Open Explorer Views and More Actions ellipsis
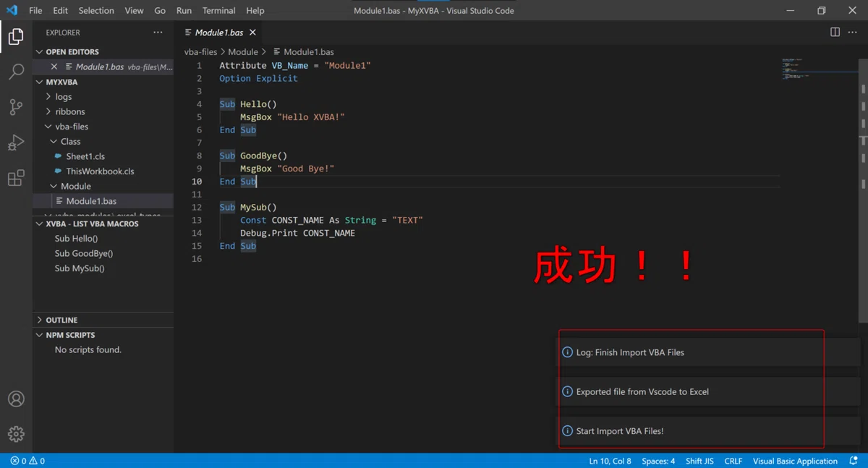 [x=158, y=33]
